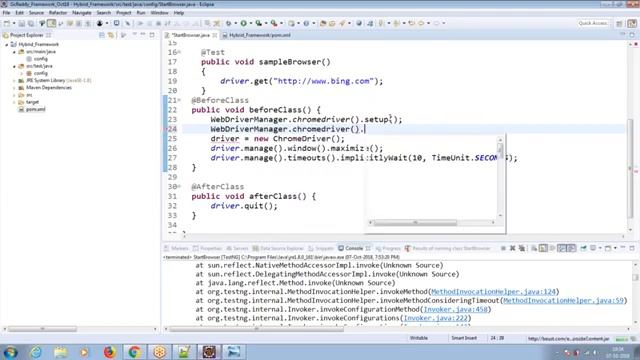Open Firefox from the taskbar

tap(109, 352)
